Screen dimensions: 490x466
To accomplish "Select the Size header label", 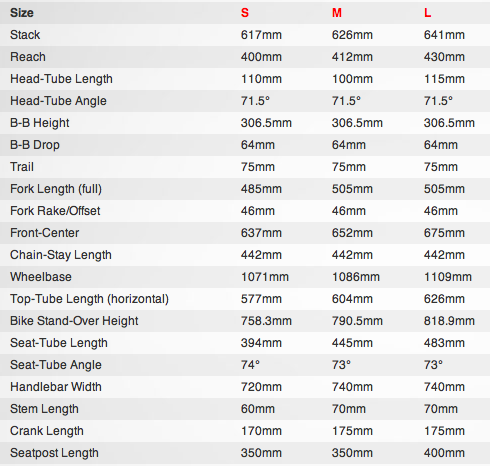I will (x=22, y=13).
